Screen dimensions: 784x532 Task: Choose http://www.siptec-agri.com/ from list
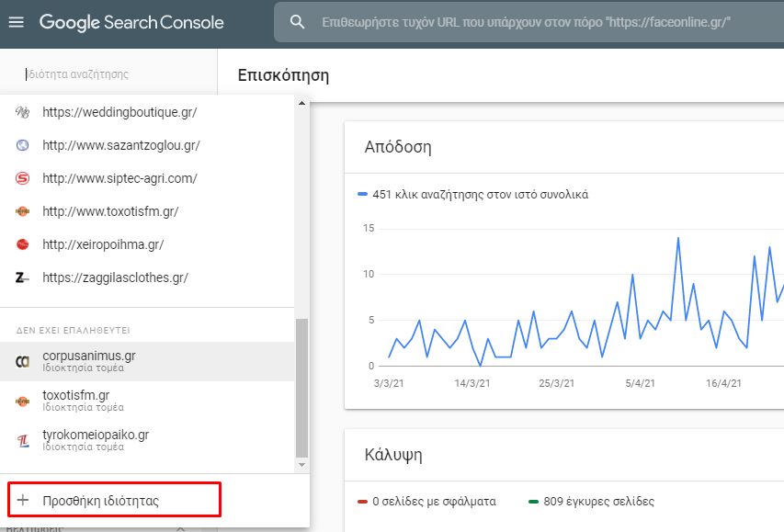pyautogui.click(x=147, y=178)
